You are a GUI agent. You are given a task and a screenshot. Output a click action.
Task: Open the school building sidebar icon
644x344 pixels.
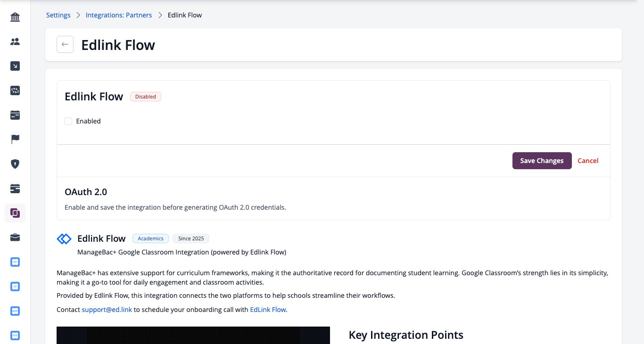15,17
